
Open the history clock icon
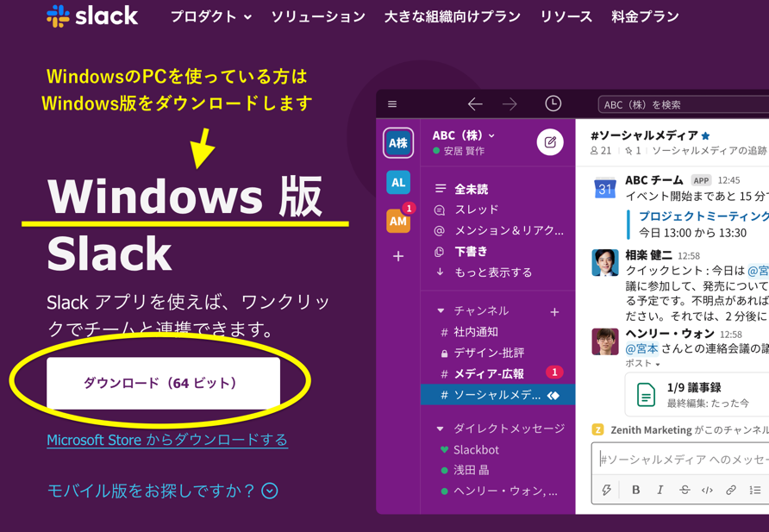point(553,103)
